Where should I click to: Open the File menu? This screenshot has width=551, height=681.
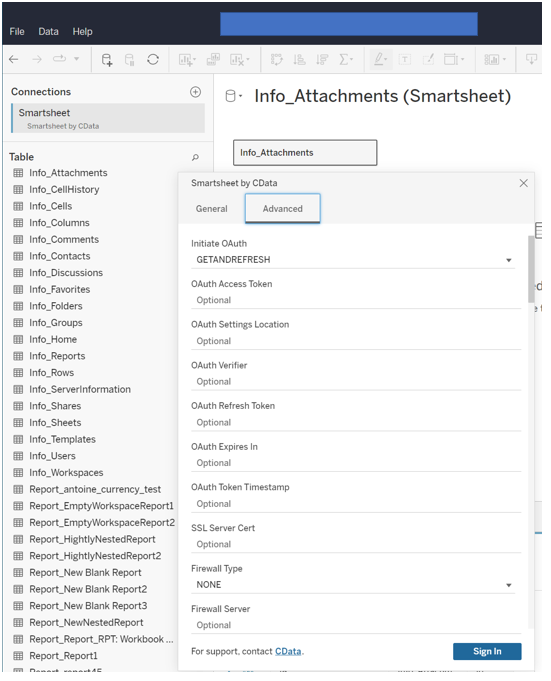(x=17, y=32)
